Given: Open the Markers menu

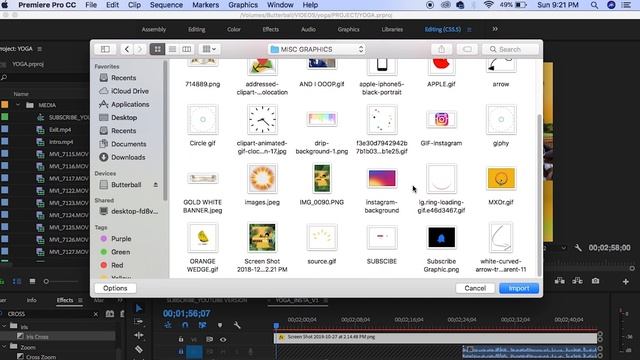Looking at the screenshot, I should pyautogui.click(x=205, y=5).
